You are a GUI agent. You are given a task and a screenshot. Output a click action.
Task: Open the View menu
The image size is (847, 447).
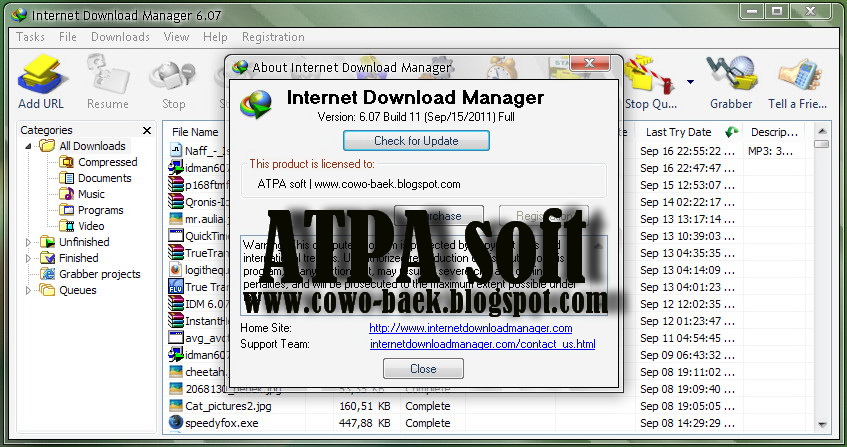[176, 37]
